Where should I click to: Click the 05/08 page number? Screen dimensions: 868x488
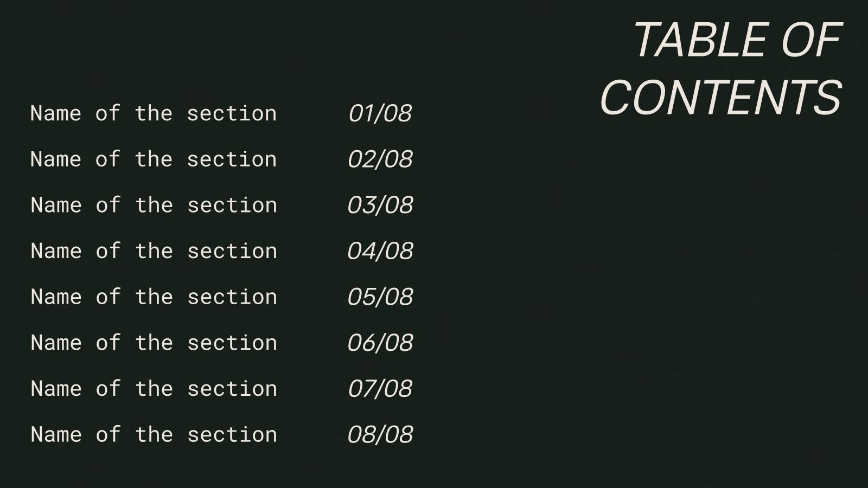380,297
